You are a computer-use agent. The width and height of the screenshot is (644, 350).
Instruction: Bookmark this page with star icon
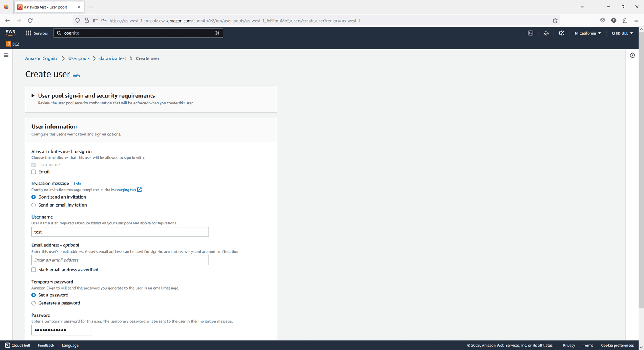click(555, 20)
